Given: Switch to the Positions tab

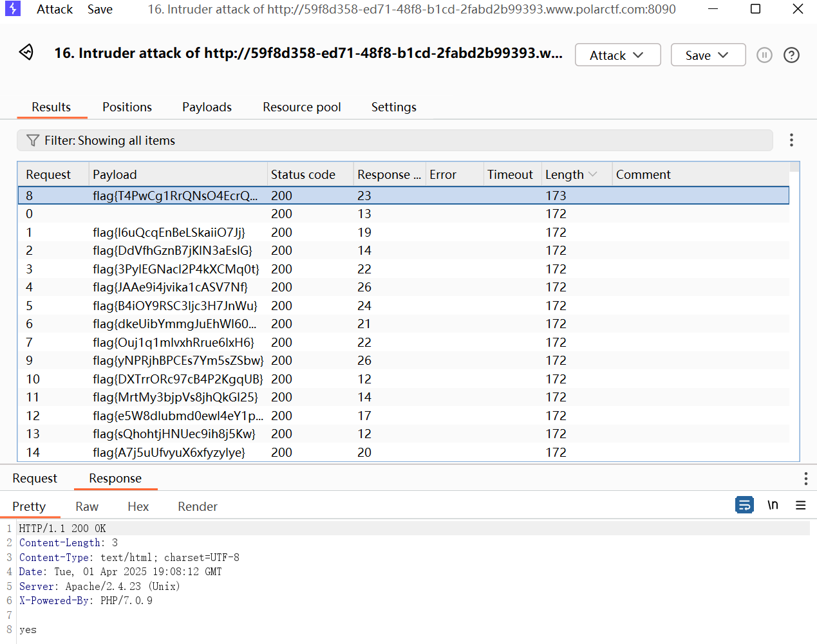Looking at the screenshot, I should [x=127, y=107].
